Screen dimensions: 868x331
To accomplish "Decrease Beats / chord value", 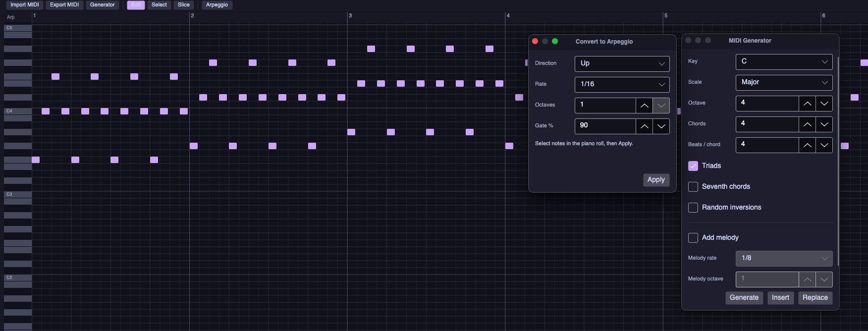I will point(824,145).
